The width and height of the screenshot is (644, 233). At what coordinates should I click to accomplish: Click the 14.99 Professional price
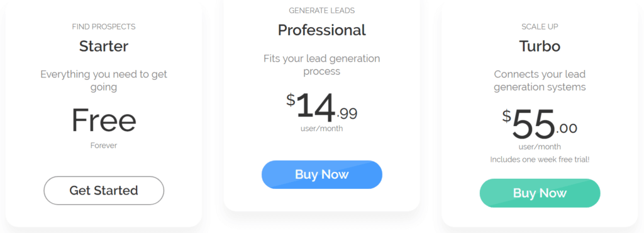322,107
